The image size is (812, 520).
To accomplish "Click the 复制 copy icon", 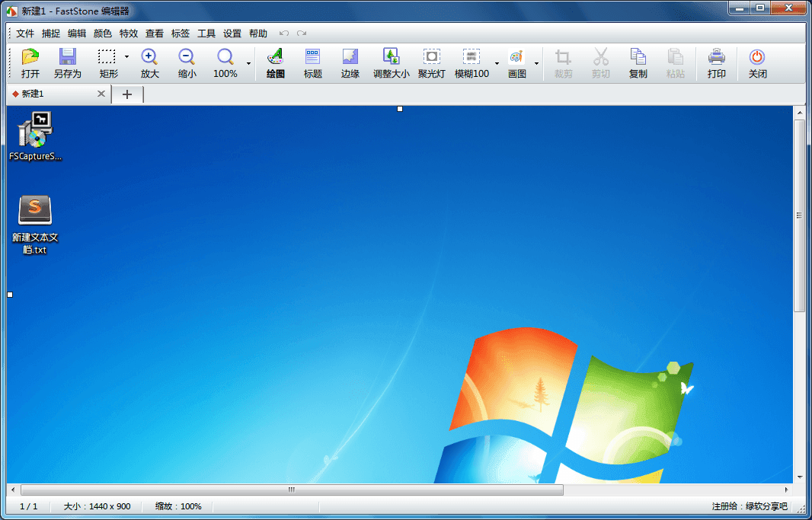I will click(x=638, y=57).
